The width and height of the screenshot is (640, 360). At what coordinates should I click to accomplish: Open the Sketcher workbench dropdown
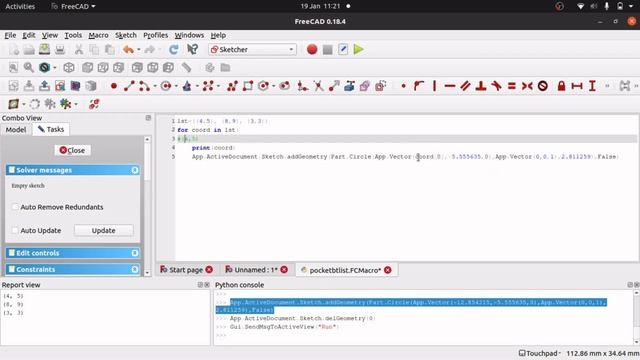tap(252, 49)
